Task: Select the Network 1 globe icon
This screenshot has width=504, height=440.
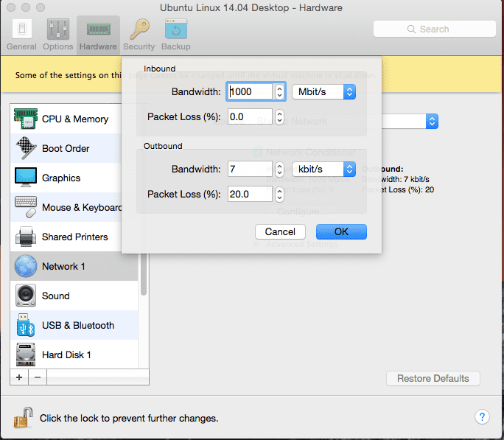Action: 26,266
